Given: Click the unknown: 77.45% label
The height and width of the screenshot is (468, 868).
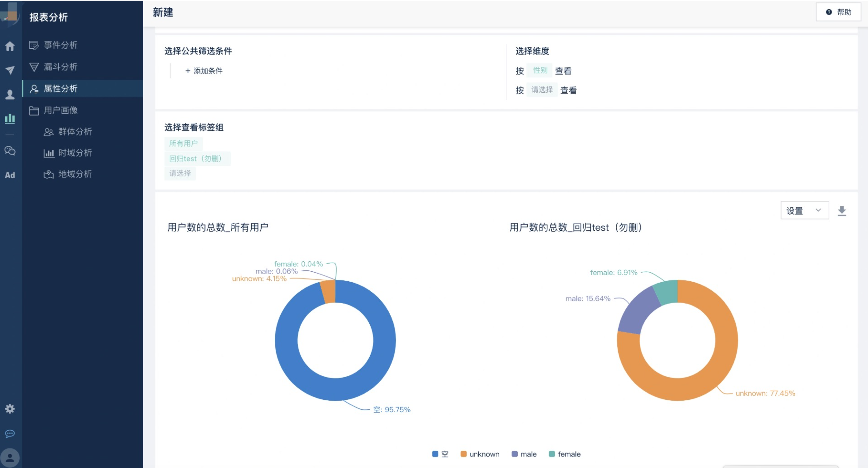Looking at the screenshot, I should tap(765, 393).
